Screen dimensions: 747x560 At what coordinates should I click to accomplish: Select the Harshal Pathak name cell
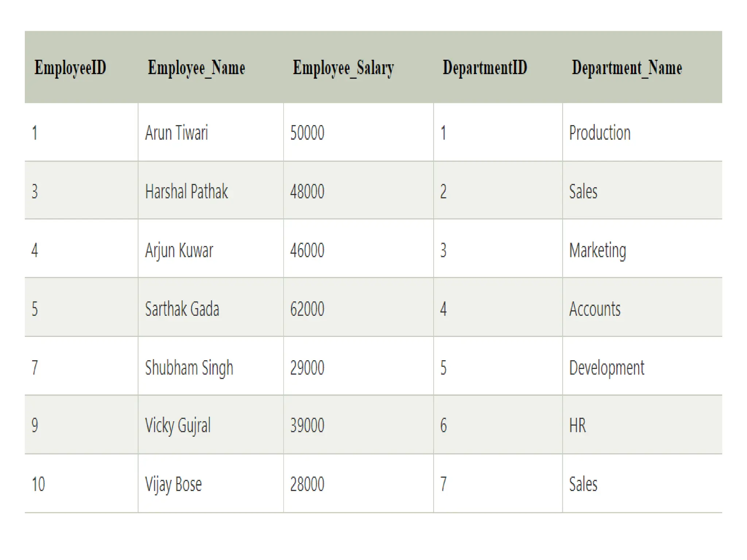pos(211,190)
